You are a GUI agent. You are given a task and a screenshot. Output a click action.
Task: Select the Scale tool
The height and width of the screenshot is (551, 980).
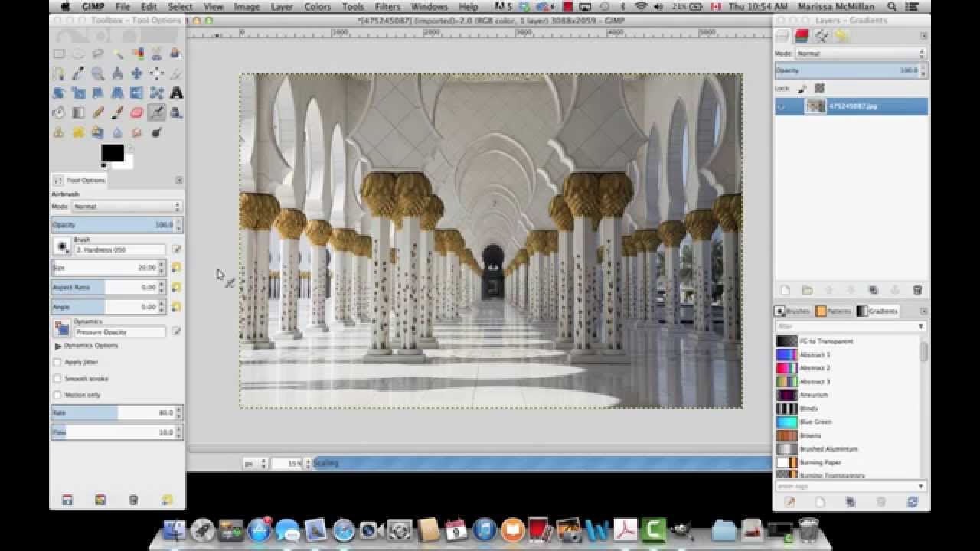[x=78, y=93]
